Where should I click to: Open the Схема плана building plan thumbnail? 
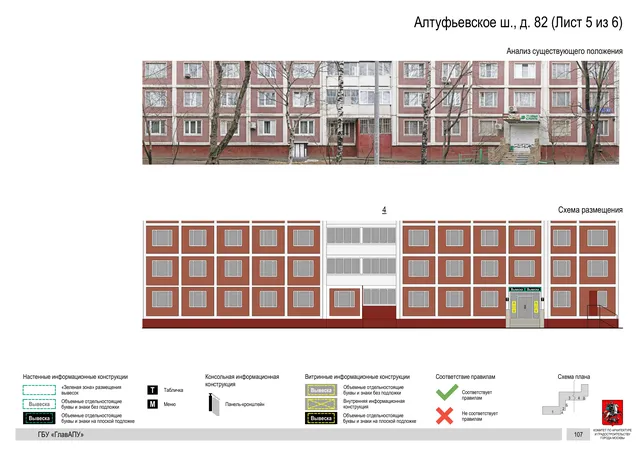click(566, 400)
